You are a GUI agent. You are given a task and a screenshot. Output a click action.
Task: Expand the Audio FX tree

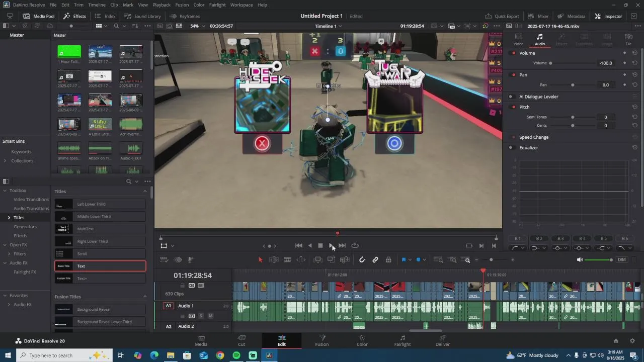[5, 263]
